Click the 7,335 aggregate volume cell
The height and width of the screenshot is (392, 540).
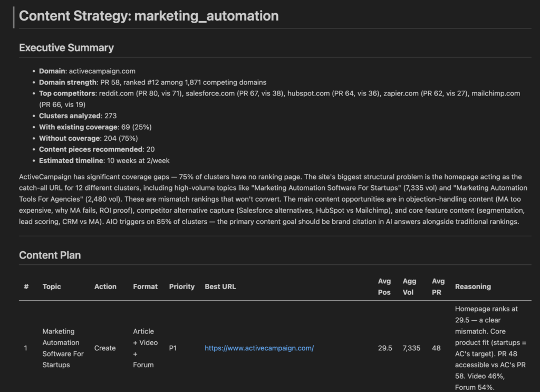click(x=411, y=348)
